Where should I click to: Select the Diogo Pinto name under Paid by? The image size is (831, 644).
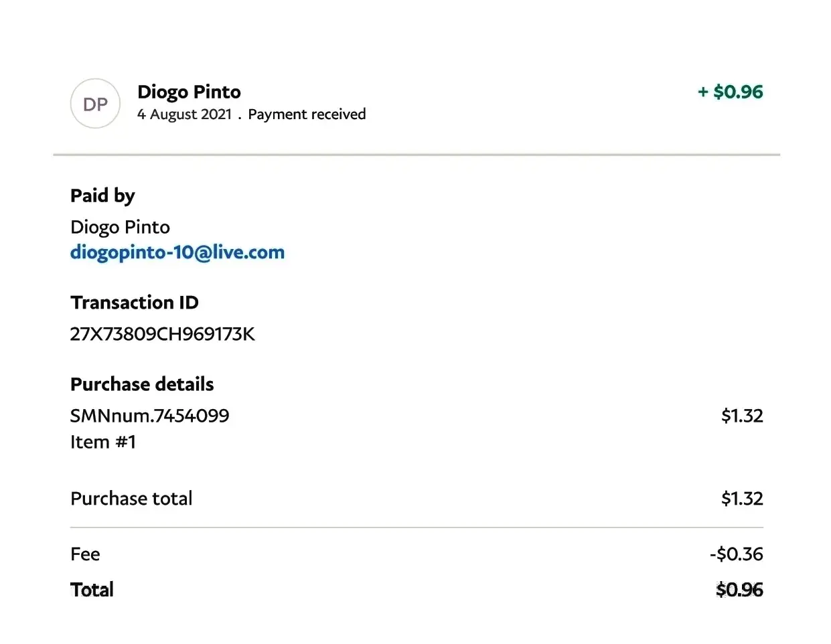pyautogui.click(x=120, y=227)
